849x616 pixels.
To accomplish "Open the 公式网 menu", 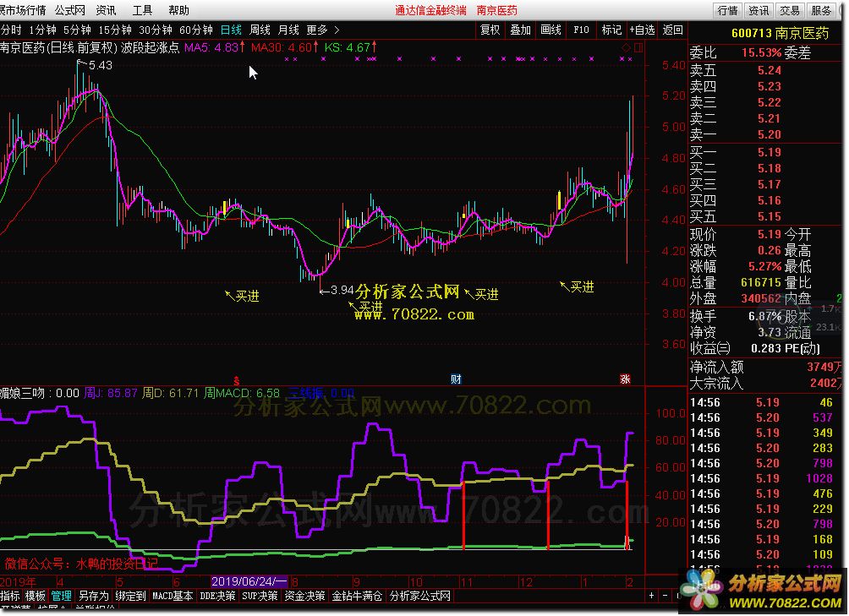I will 70,10.
